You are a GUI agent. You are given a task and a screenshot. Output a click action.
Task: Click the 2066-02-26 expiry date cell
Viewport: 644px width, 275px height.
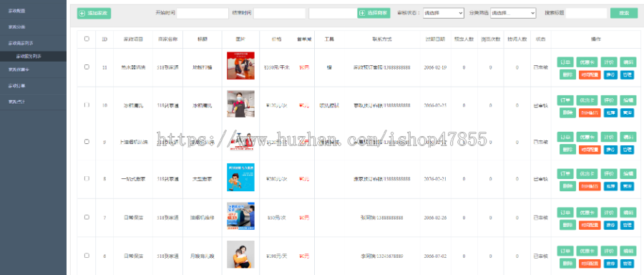point(435,218)
